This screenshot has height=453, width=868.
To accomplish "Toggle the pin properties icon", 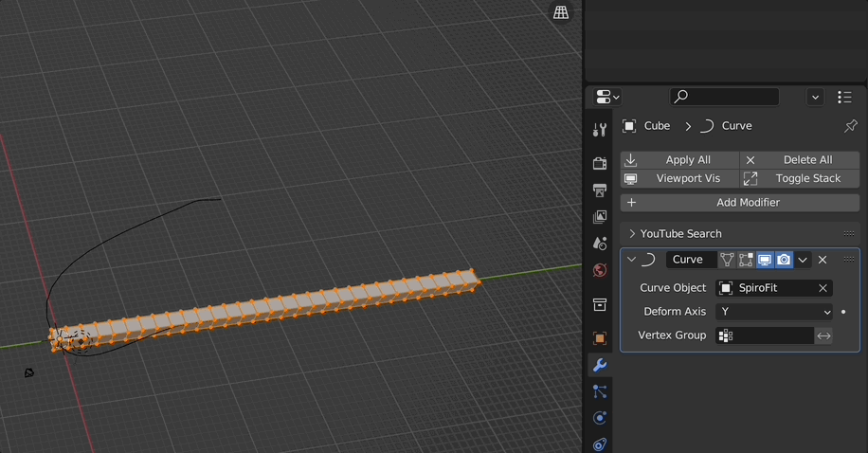I will [x=850, y=126].
